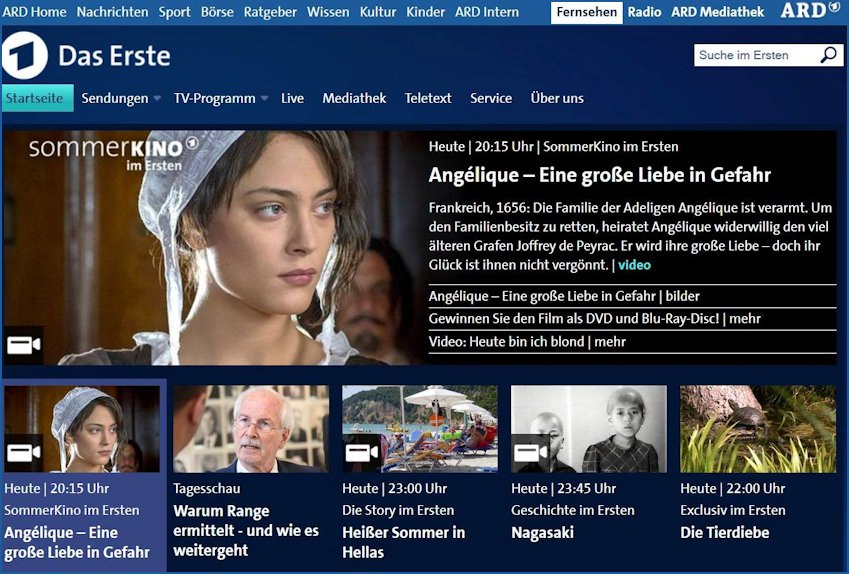The width and height of the screenshot is (849, 574).
Task: Open Tagesschau Warum Range ermittelt thumbnail
Action: tap(250, 429)
